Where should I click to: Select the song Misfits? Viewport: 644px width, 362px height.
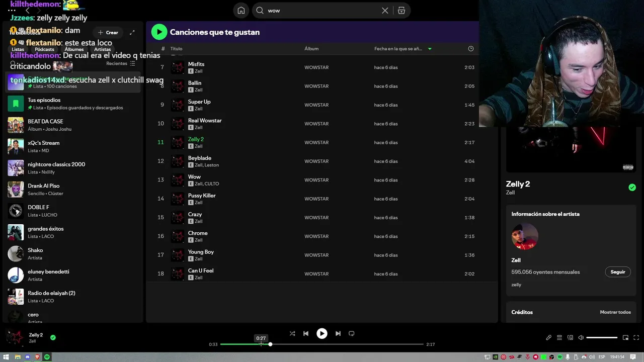pyautogui.click(x=196, y=64)
